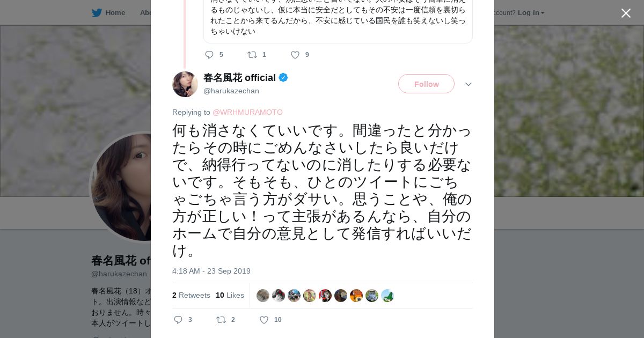Expand the Log in dropdown
Viewport: 644px width, 338px height.
click(531, 13)
